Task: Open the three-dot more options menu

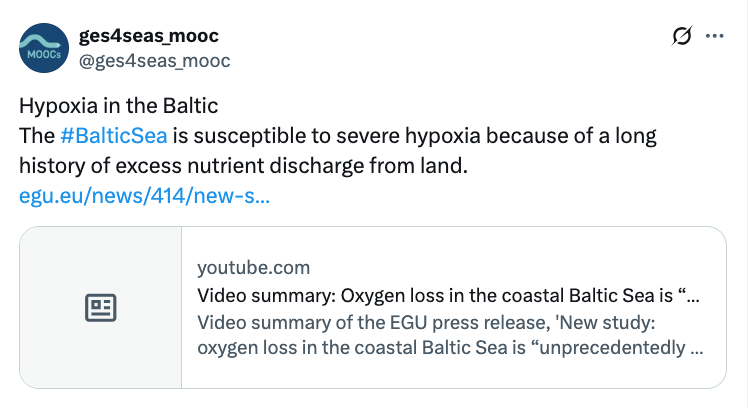Action: click(714, 36)
